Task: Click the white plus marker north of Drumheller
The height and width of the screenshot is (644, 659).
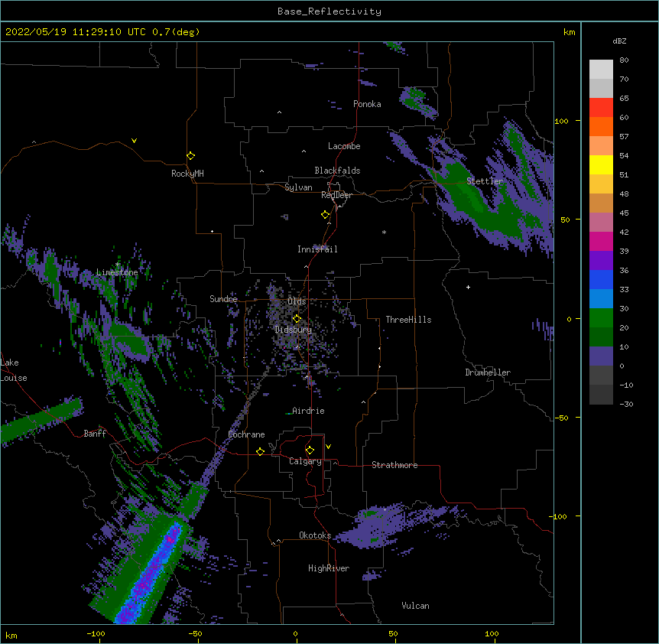Action: point(468,287)
